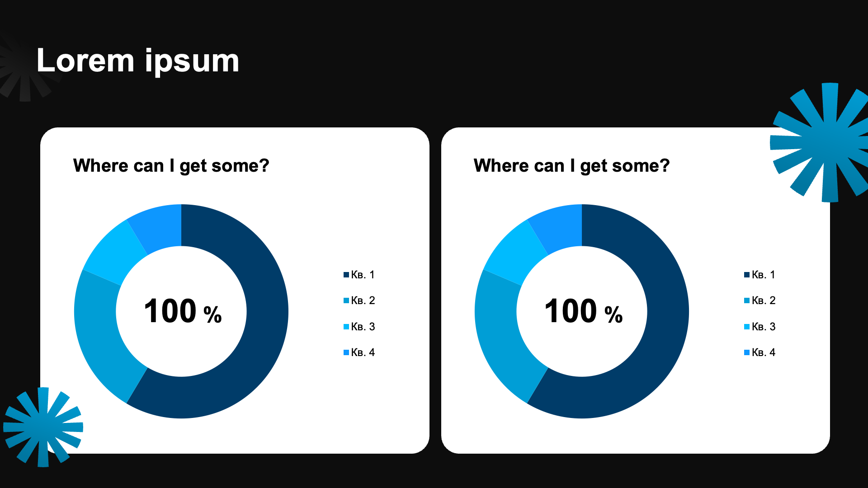
Task: Select the "100 %" label inside the left donut
Action: 183,311
